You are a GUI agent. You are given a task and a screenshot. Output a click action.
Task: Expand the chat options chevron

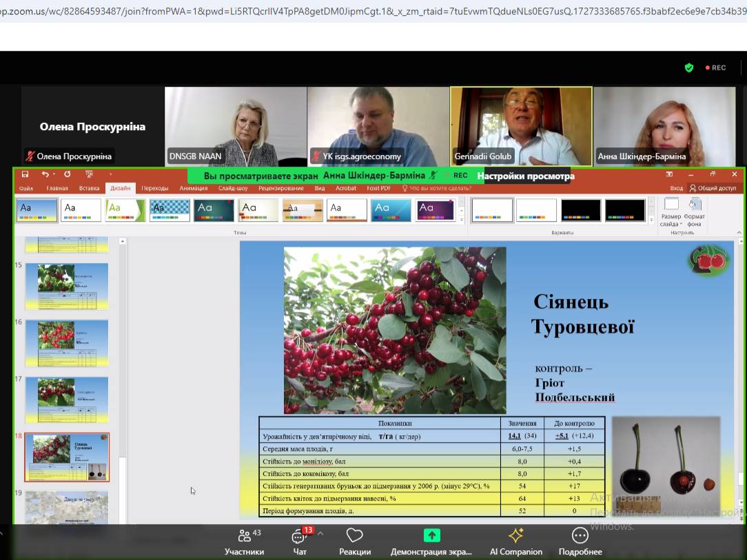point(320,534)
